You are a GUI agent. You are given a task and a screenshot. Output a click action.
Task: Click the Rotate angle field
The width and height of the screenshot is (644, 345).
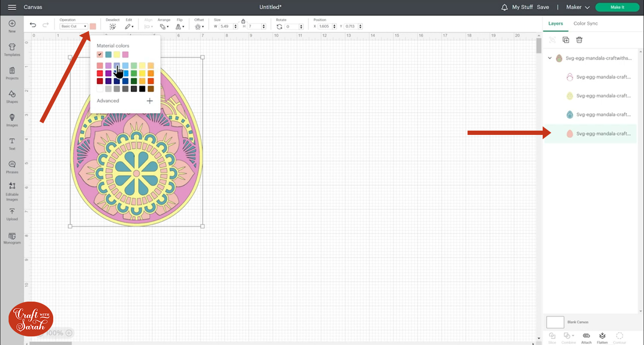[x=295, y=27]
